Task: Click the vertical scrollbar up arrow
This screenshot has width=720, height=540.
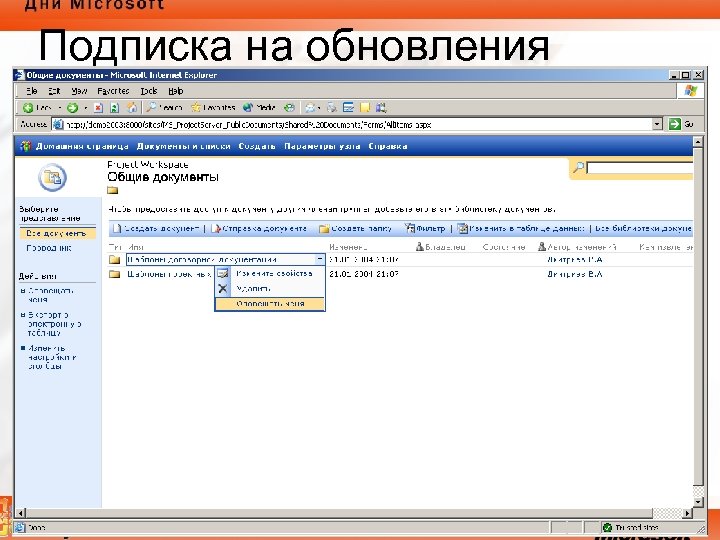Action: click(698, 142)
